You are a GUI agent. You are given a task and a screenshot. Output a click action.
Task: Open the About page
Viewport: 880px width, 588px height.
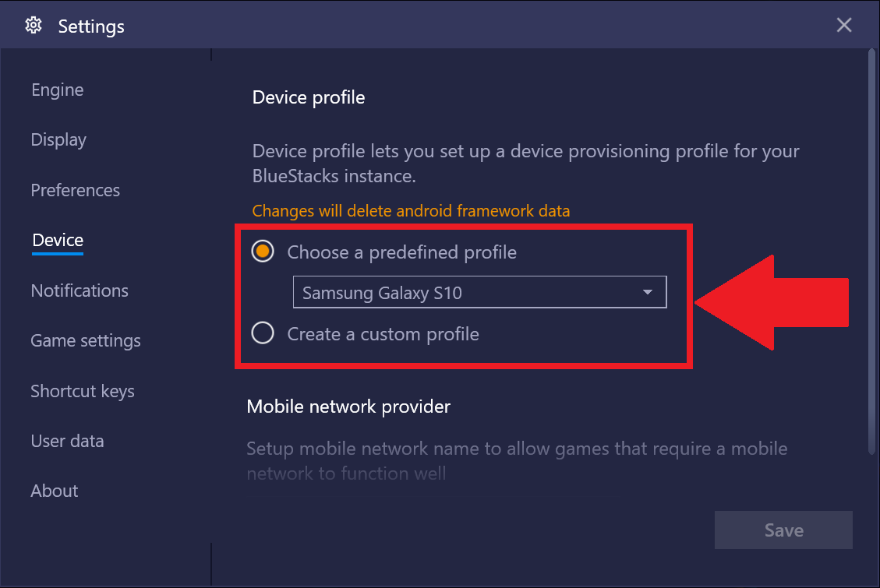coord(55,491)
